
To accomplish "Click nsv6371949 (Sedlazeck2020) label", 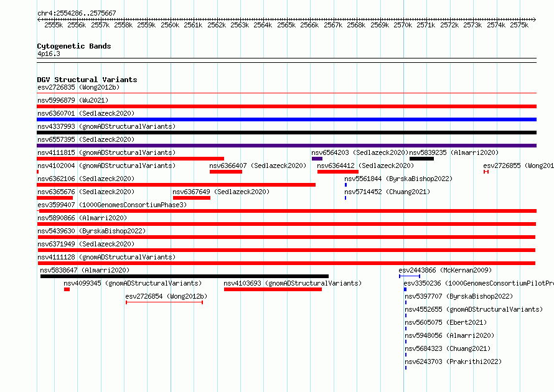I will pyautogui.click(x=86, y=244).
